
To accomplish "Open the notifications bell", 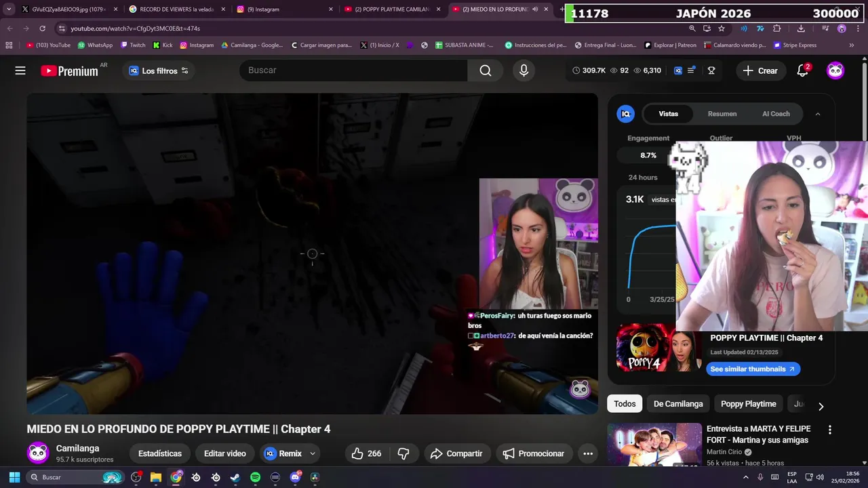I will (x=803, y=70).
